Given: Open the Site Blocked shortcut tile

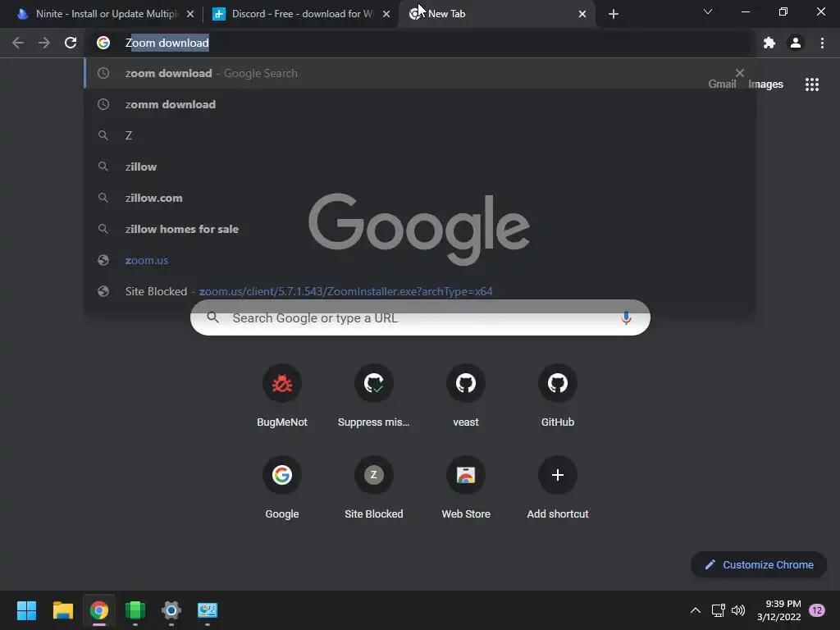Looking at the screenshot, I should tap(374, 488).
